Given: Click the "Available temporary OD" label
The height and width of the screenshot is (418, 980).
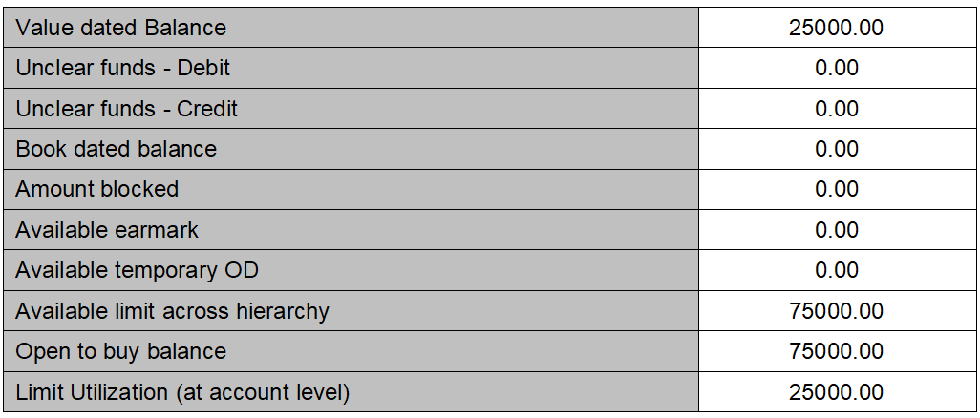Looking at the screenshot, I should point(138,270).
